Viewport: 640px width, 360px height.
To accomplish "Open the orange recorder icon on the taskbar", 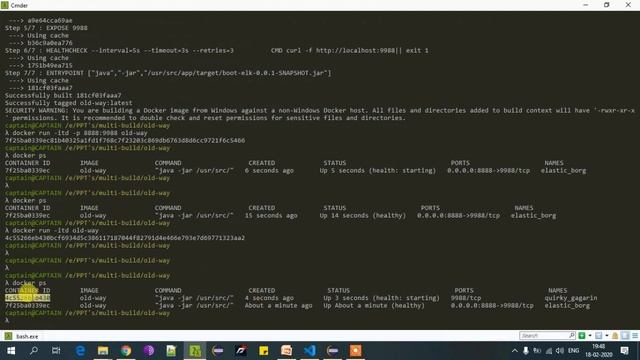I will [x=356, y=351].
